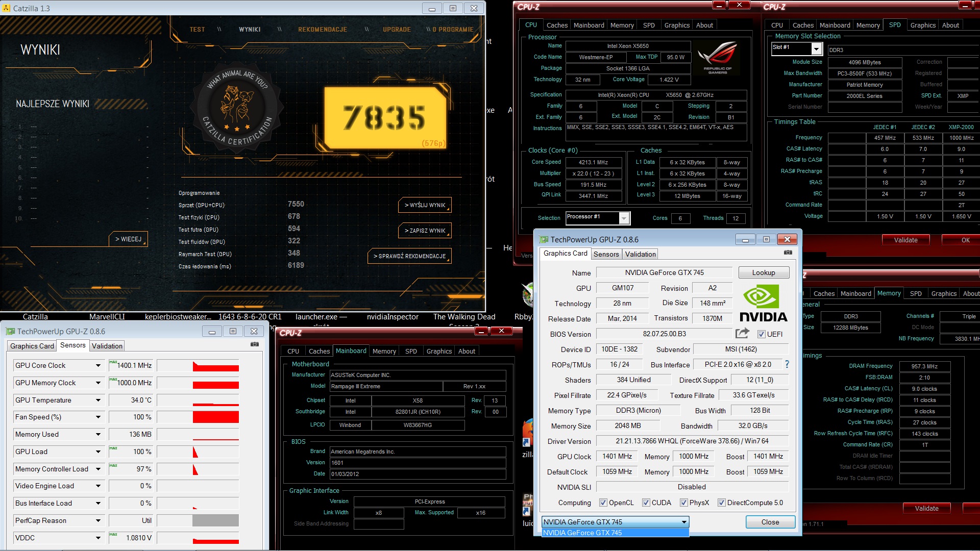The height and width of the screenshot is (551, 980).
Task: Open the GPU Memory Clock sensor dropdown
Action: pos(98,383)
